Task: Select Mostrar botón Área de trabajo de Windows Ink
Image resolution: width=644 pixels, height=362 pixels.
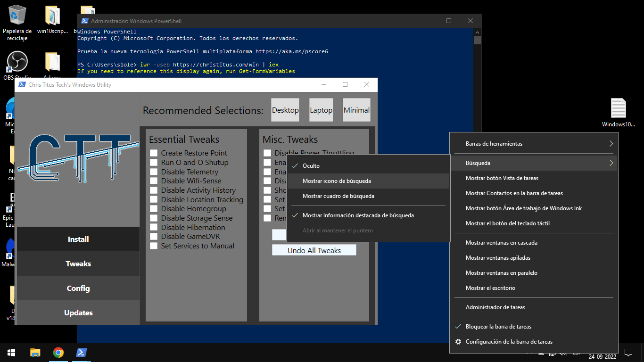Action: 534,208
